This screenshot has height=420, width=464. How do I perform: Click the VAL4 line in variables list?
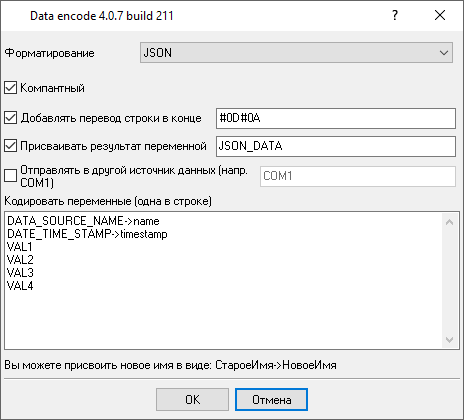[20, 286]
